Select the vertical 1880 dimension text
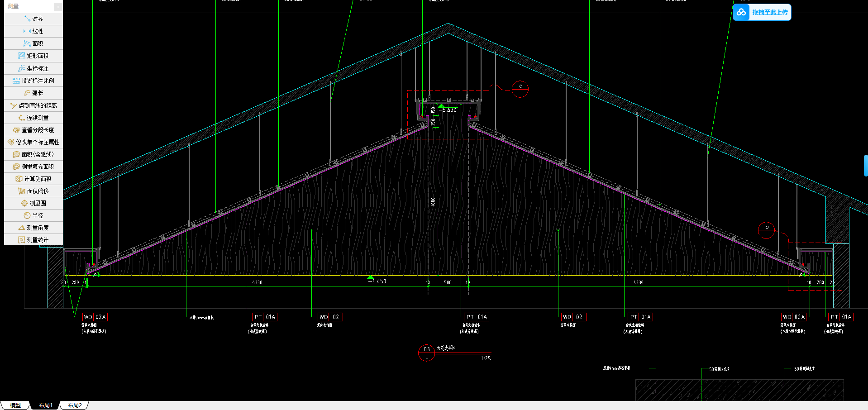Image resolution: width=868 pixels, height=410 pixels. tap(433, 201)
